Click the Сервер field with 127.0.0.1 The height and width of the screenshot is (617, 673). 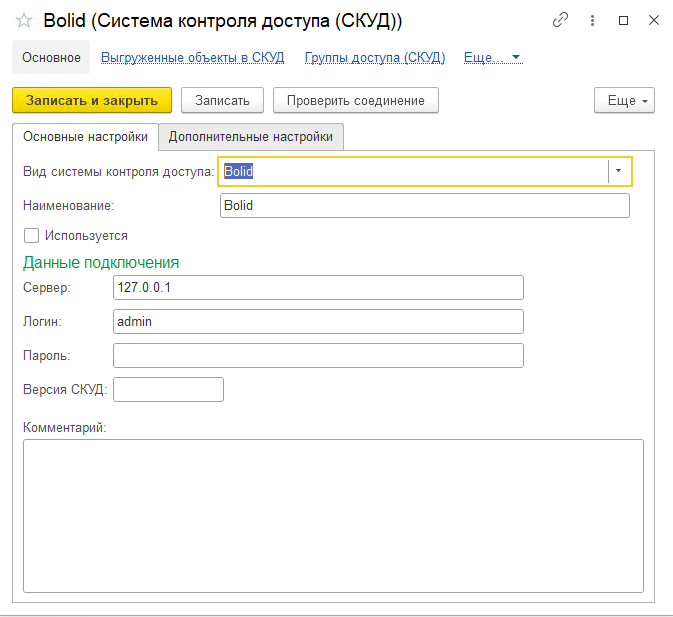coord(318,287)
